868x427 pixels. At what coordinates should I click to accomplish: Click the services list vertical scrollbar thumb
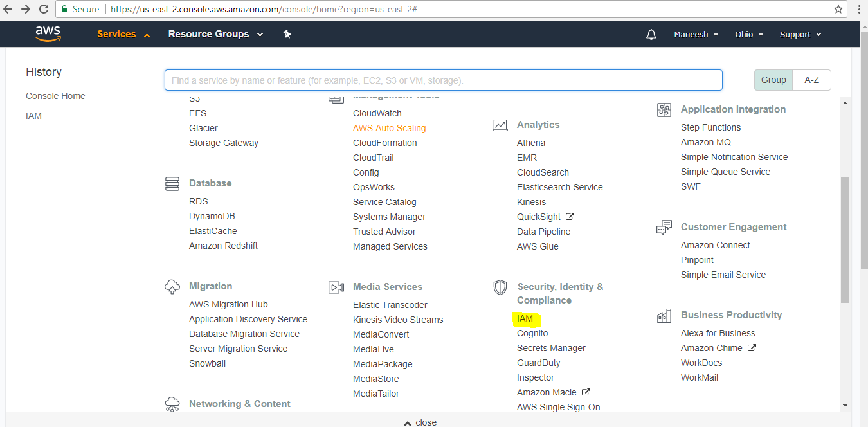[x=845, y=239]
